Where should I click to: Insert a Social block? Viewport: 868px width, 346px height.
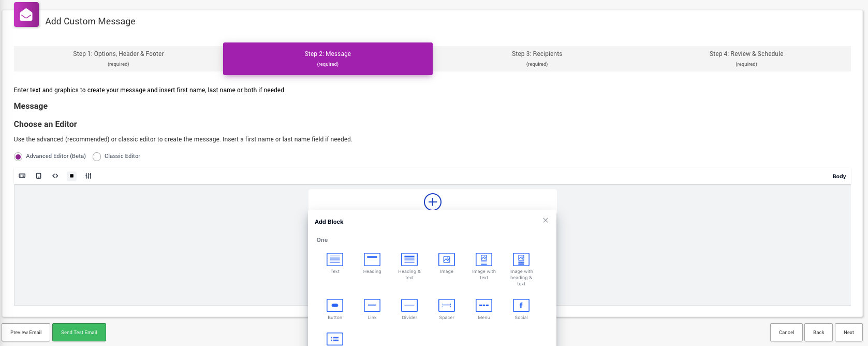coord(521,309)
